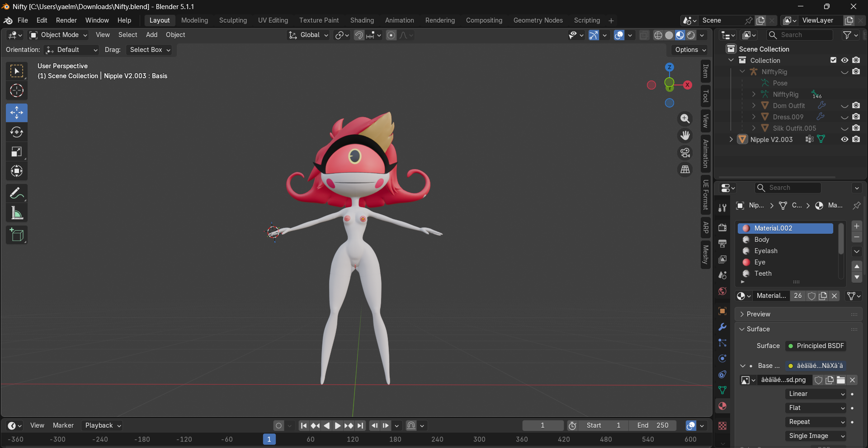This screenshot has width=868, height=448.
Task: Switch to the Sculpting workspace tab
Action: [x=233, y=20]
